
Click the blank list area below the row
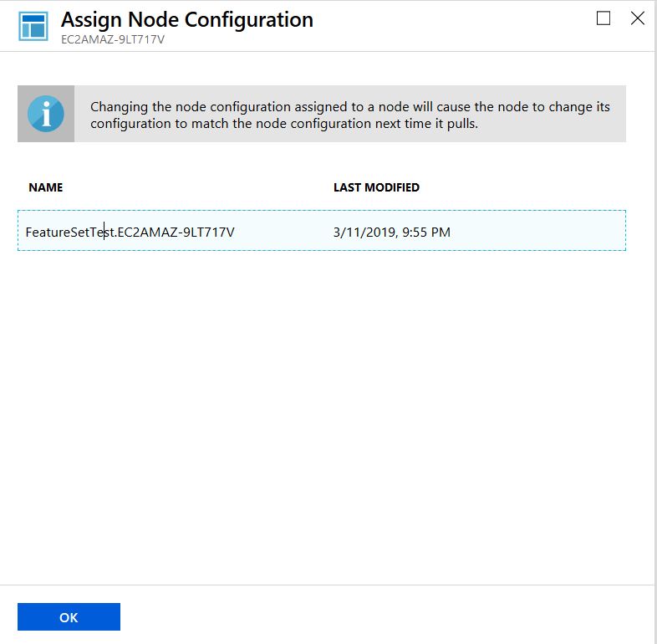tap(322, 401)
